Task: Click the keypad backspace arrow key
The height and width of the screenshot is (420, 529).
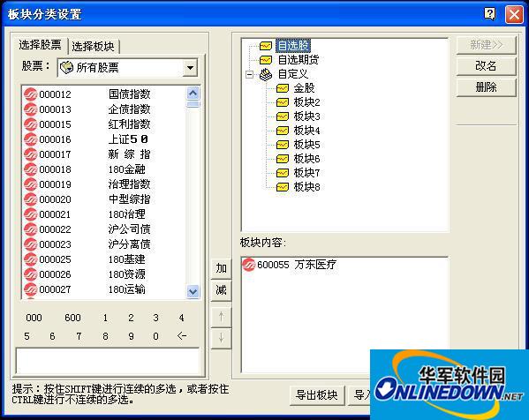Action: coord(182,335)
